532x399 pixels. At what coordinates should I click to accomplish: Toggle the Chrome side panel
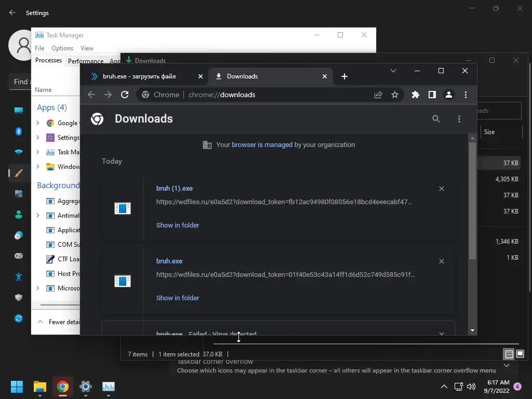point(432,95)
